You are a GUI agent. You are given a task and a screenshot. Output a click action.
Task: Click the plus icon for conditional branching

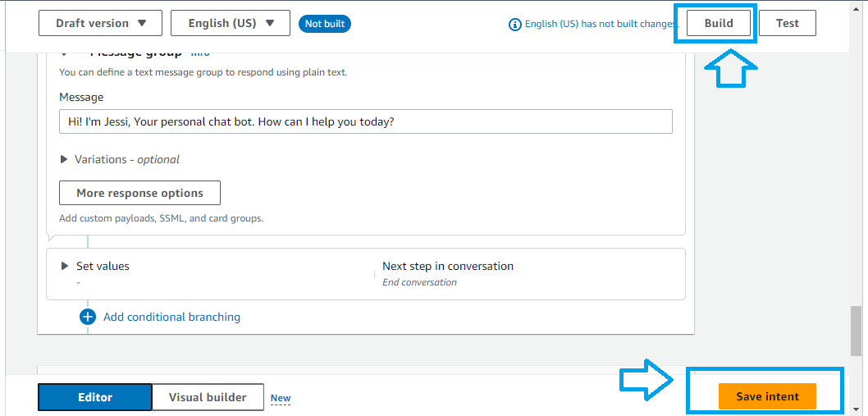pyautogui.click(x=88, y=317)
